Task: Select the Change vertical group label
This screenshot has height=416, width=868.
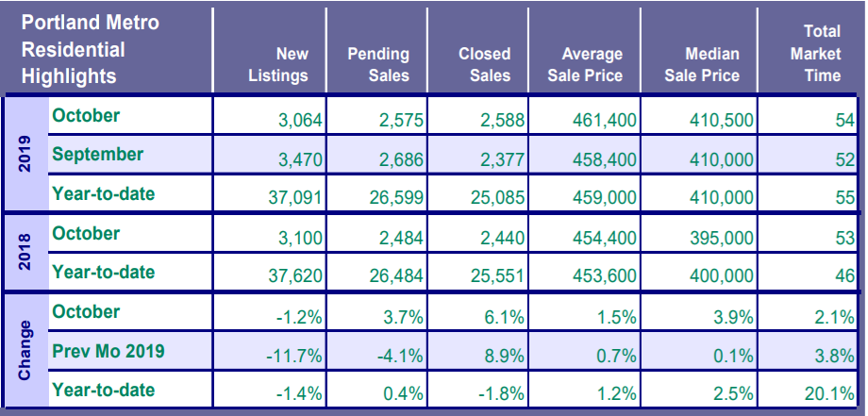Action: tap(26, 349)
